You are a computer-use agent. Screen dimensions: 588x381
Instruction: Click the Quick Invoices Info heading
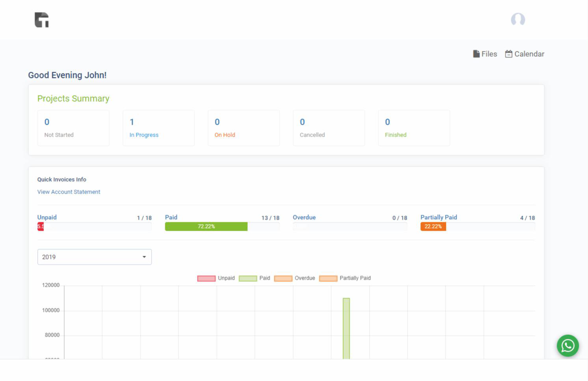[x=62, y=179]
